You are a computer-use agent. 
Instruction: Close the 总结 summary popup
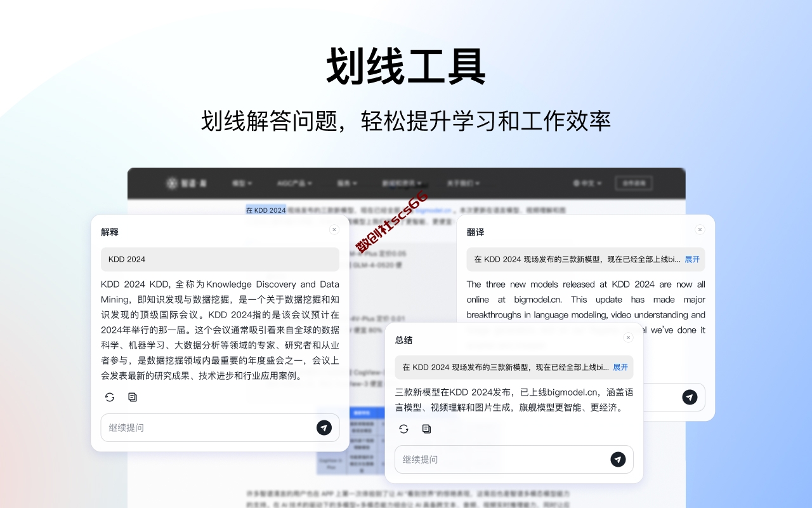click(x=628, y=338)
